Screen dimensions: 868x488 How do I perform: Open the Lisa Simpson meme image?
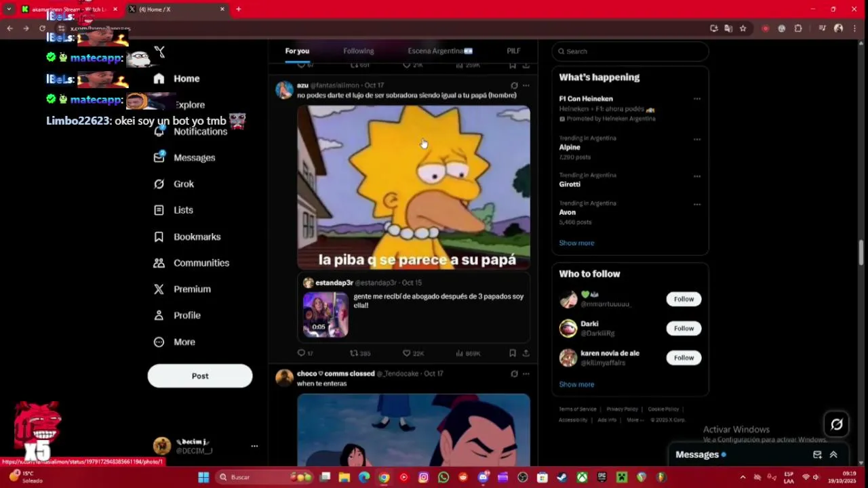[414, 187]
